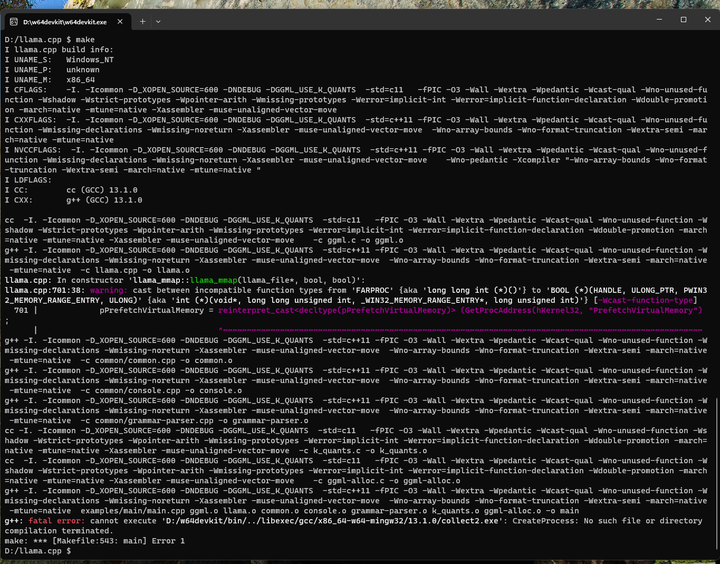Click the 'compilation terminated.' line
Screen dimensions: 720x564
(59, 531)
